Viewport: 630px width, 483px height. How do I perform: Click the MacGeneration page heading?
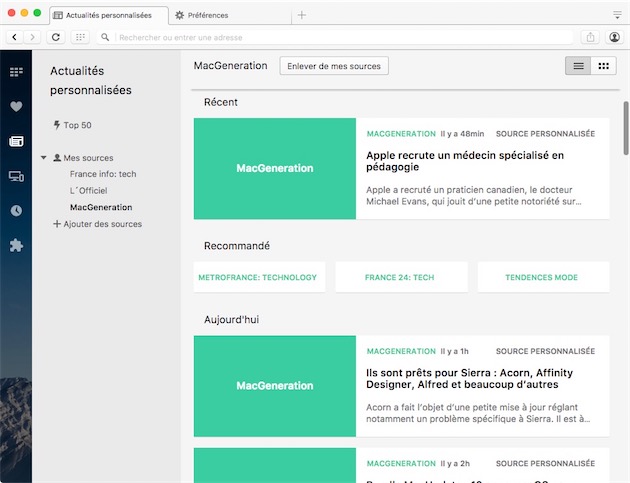pyautogui.click(x=230, y=66)
